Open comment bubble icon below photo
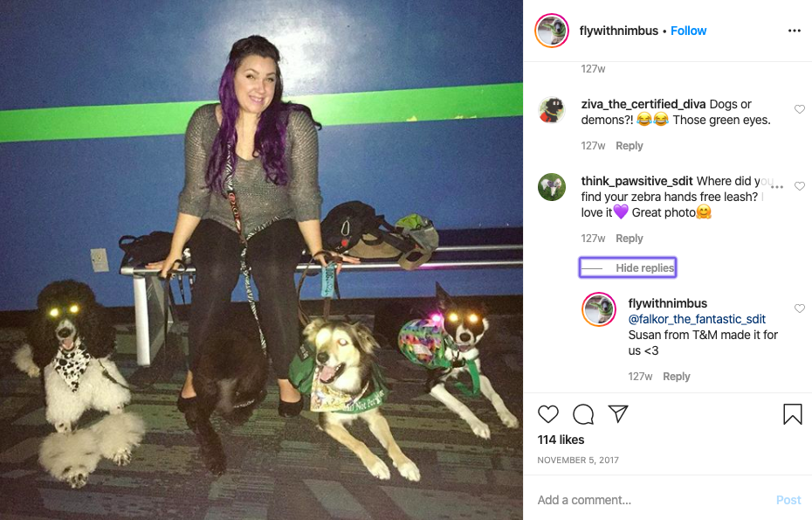This screenshot has width=812, height=520. (x=583, y=414)
